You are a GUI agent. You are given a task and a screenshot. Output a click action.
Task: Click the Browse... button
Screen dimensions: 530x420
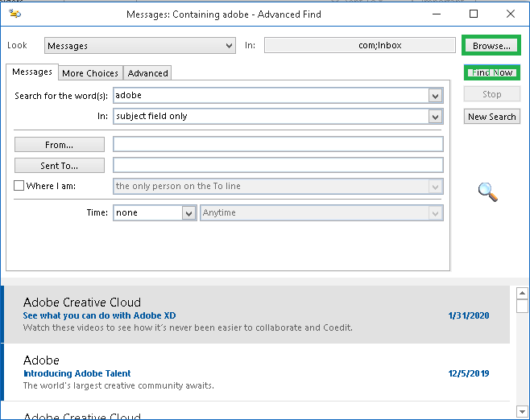(x=491, y=46)
